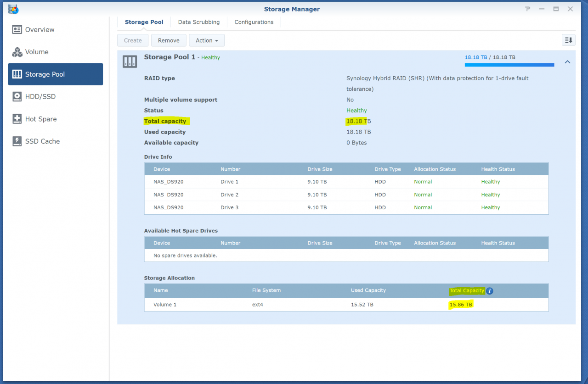This screenshot has height=384, width=588.
Task: Collapse the Storage Pool 1 panel
Action: pos(567,62)
